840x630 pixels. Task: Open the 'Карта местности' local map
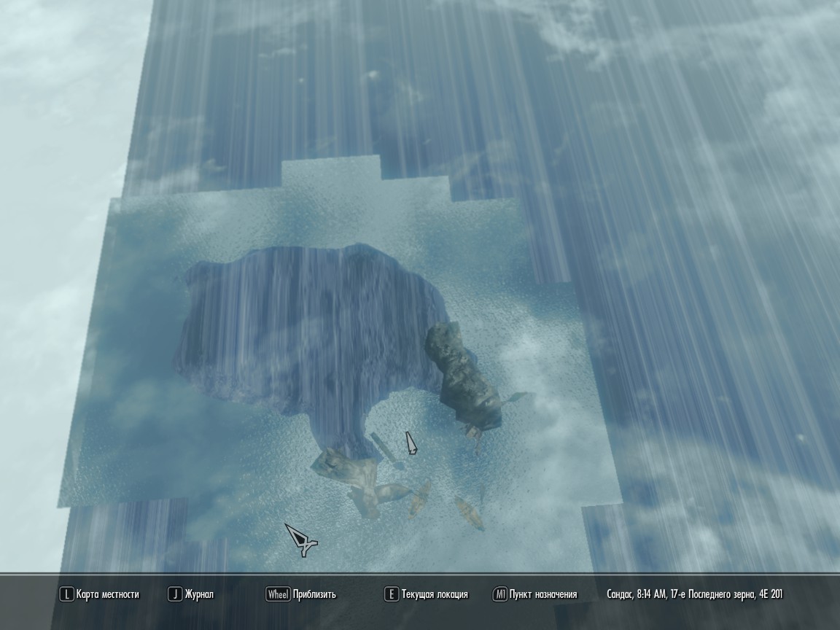point(108,594)
